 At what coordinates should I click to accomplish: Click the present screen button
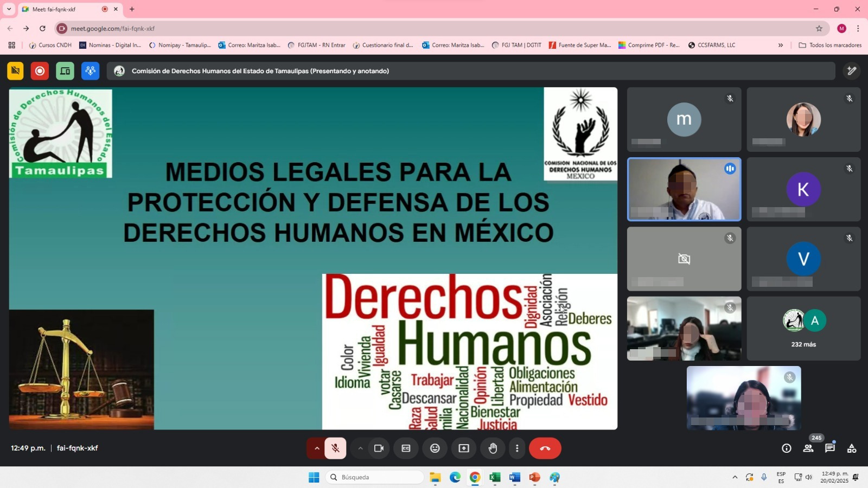[x=464, y=448]
